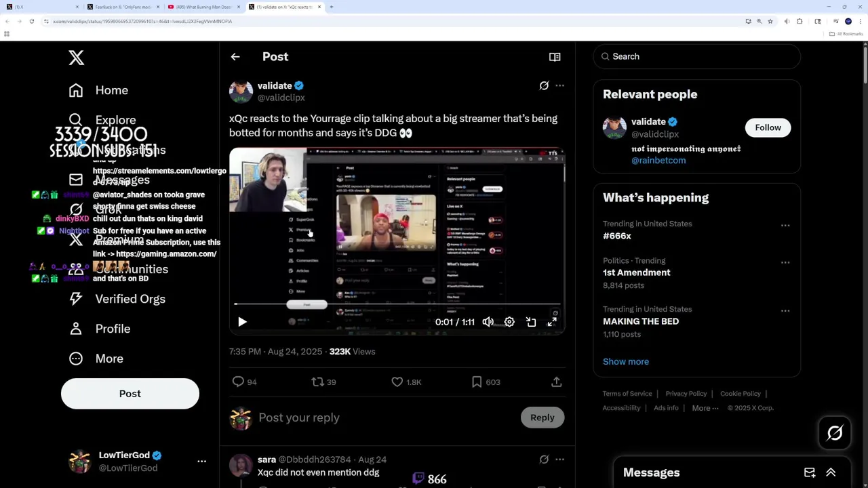Viewport: 868px width, 488px height.
Task: Go to Home in sidebar
Action: (x=112, y=90)
